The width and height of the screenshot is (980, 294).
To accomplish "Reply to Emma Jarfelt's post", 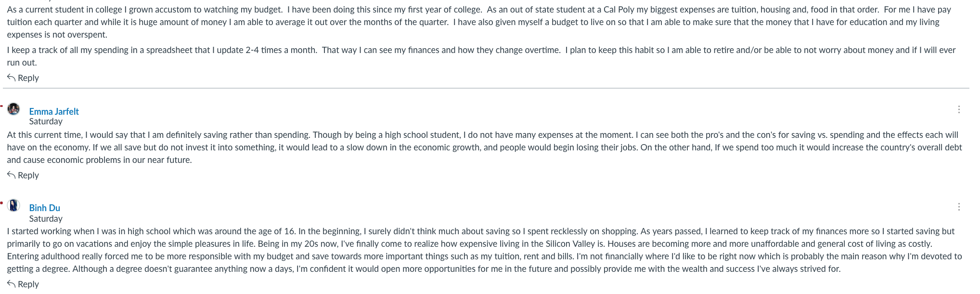I will 23,175.
